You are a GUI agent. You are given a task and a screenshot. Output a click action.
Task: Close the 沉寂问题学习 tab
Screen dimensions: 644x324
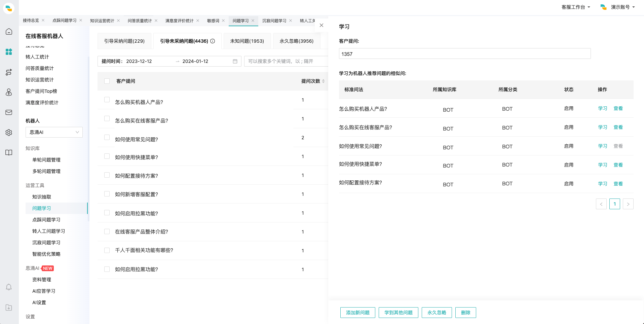coord(291,21)
